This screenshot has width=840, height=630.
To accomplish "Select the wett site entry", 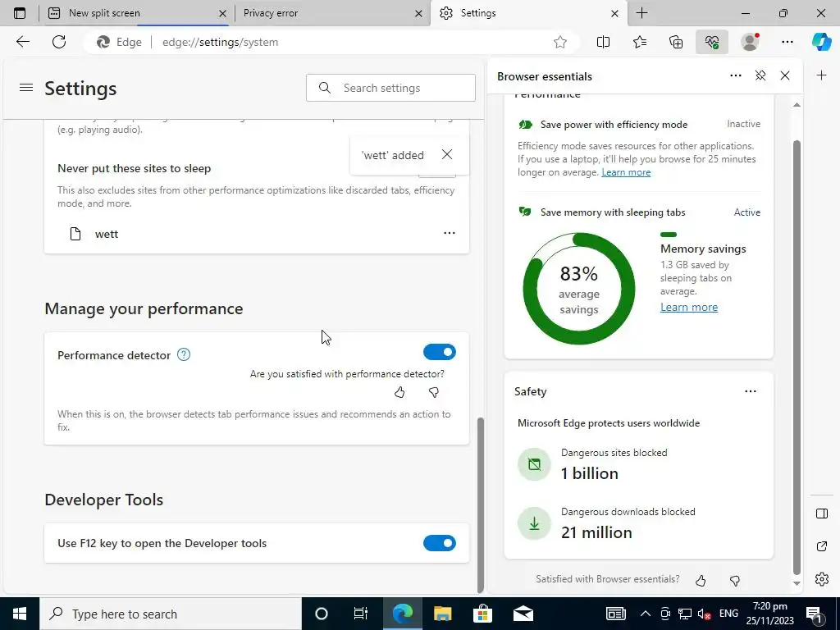I will point(257,234).
